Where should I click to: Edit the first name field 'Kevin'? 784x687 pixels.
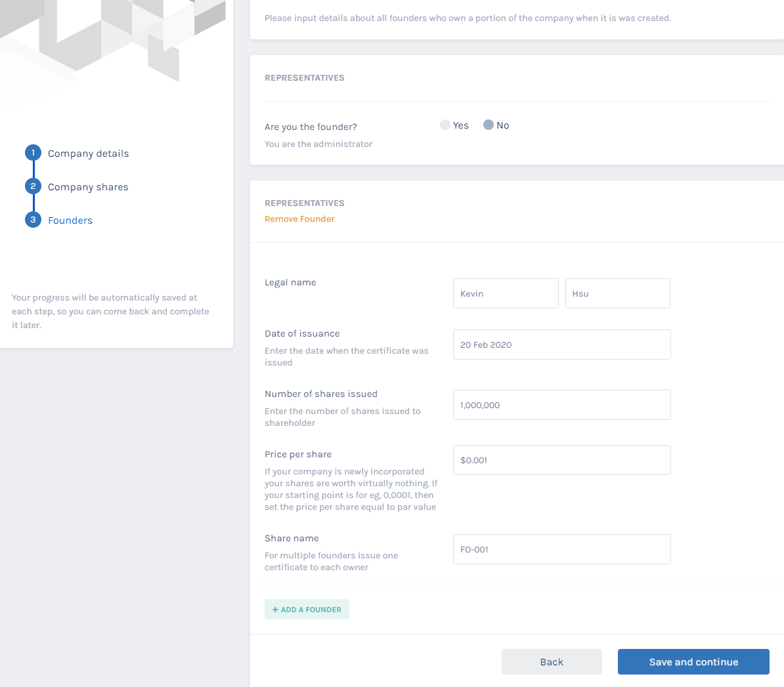[506, 293]
